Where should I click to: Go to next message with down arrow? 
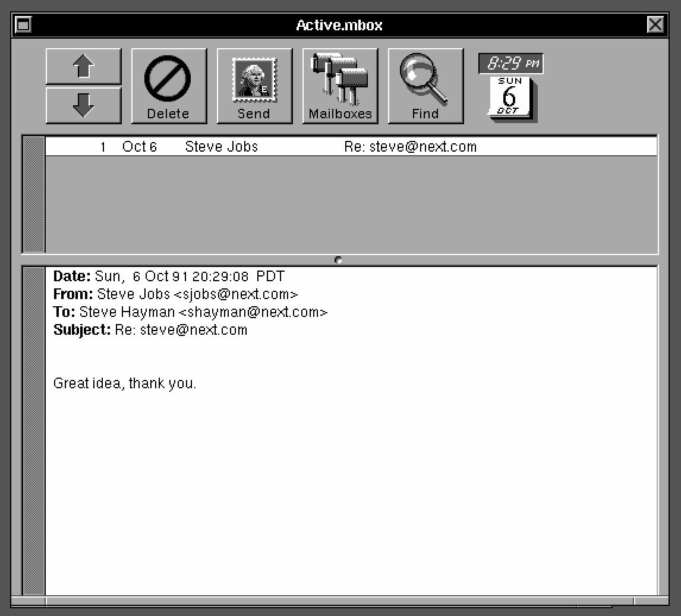[83, 105]
